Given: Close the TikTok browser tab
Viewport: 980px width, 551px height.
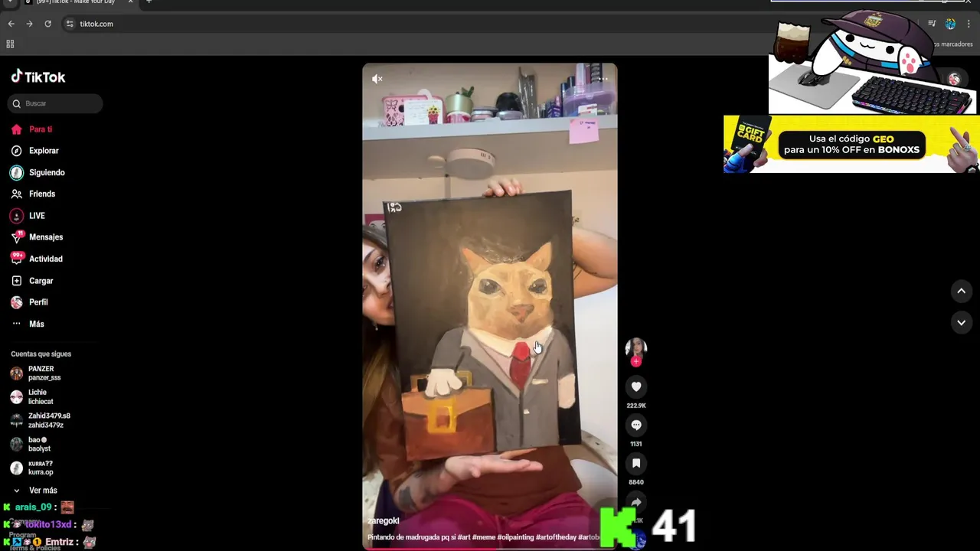Looking at the screenshot, I should point(130,2).
